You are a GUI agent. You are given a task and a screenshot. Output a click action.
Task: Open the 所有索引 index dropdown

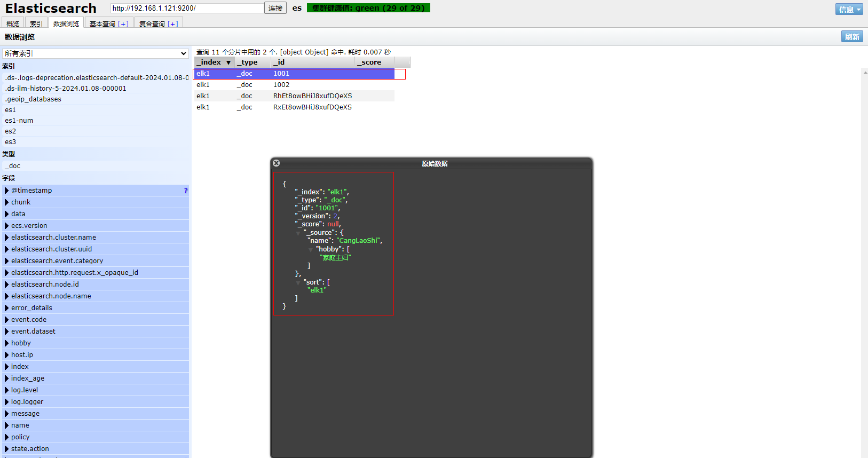[96, 53]
